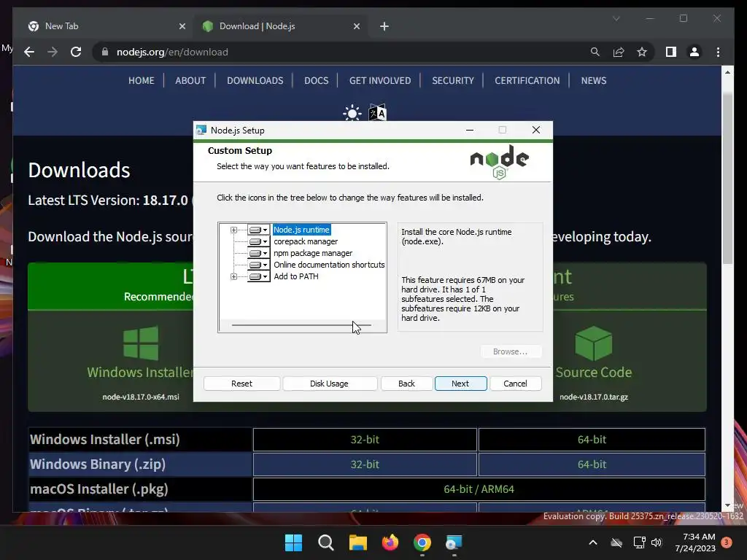Share this page from address bar
The height and width of the screenshot is (560, 747).
click(619, 52)
